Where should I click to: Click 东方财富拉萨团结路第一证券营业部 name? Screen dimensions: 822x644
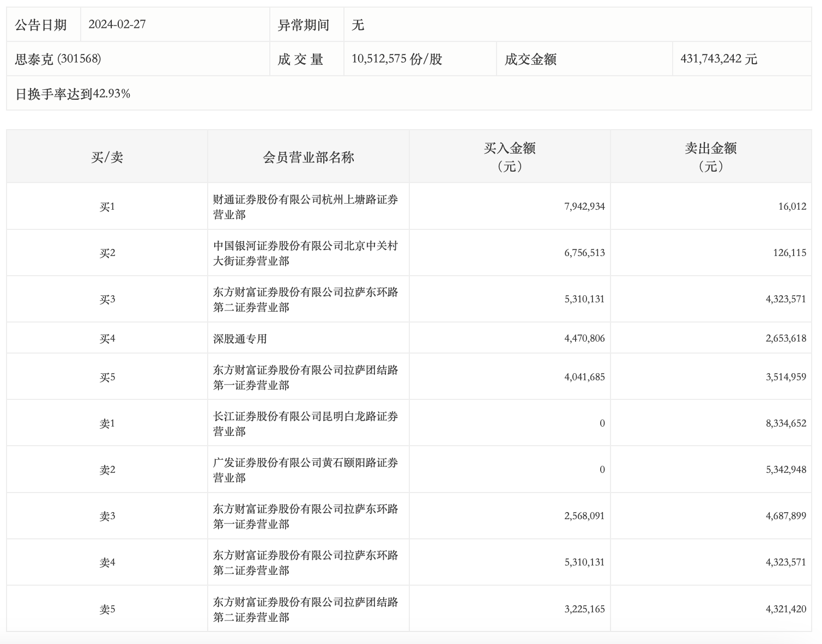(306, 378)
